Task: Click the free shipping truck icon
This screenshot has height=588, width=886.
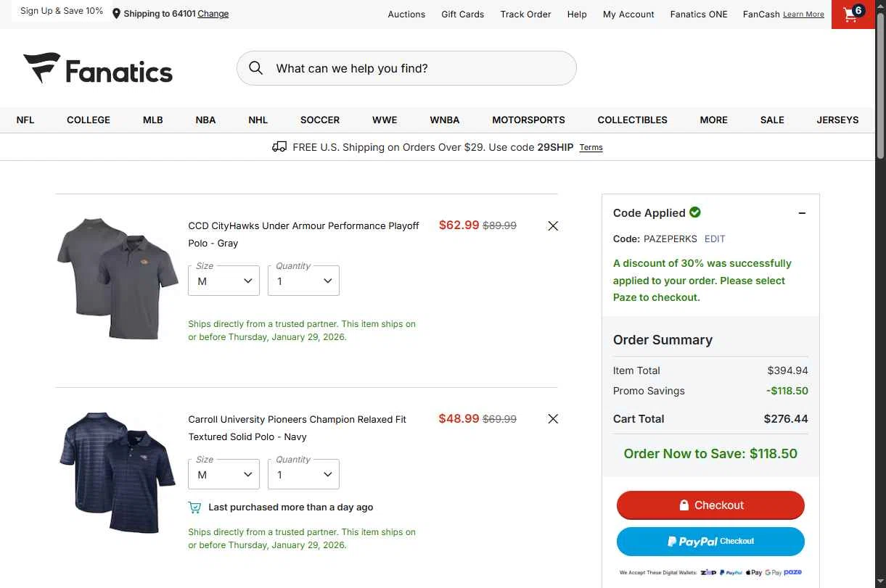Action: tap(279, 147)
